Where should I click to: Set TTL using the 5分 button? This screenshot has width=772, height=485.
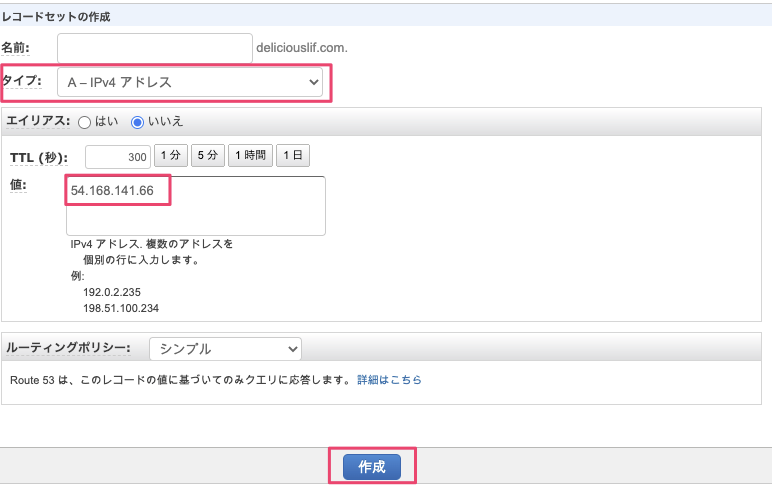[207, 156]
